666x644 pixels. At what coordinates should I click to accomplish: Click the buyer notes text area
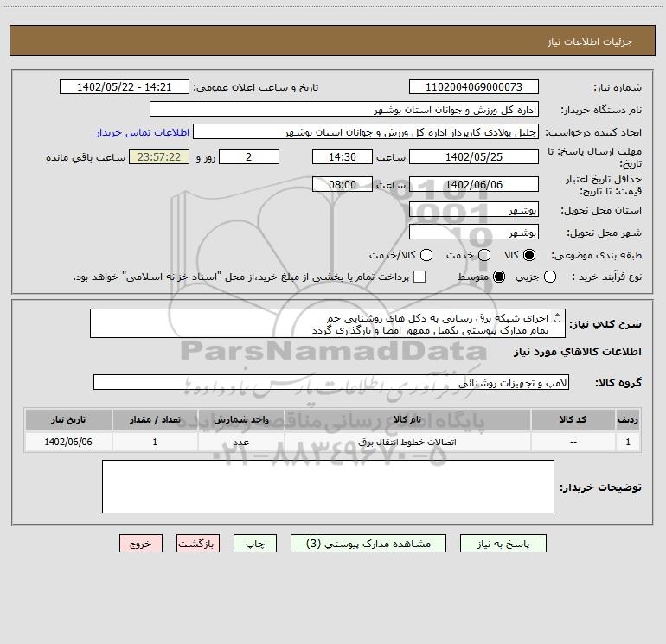tap(328, 487)
